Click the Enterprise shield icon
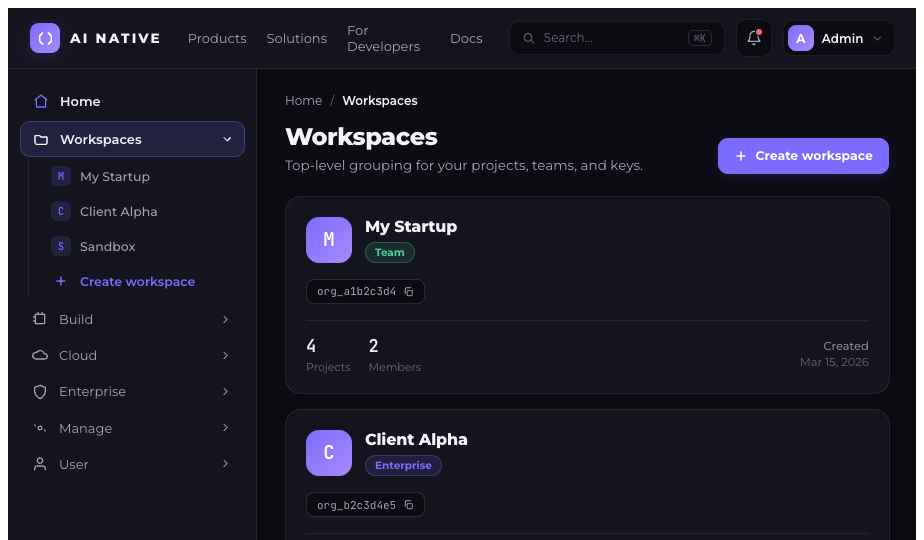This screenshot has width=924, height=540. (x=39, y=391)
